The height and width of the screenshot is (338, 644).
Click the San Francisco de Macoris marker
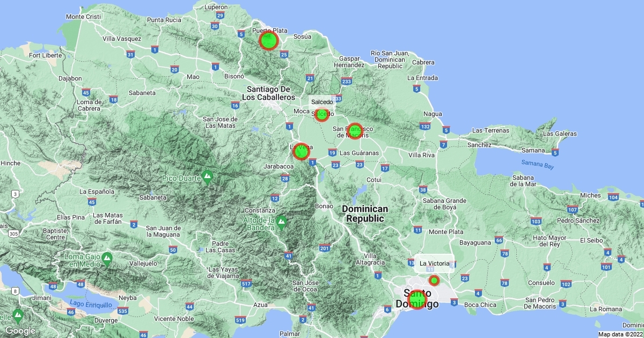pyautogui.click(x=355, y=130)
